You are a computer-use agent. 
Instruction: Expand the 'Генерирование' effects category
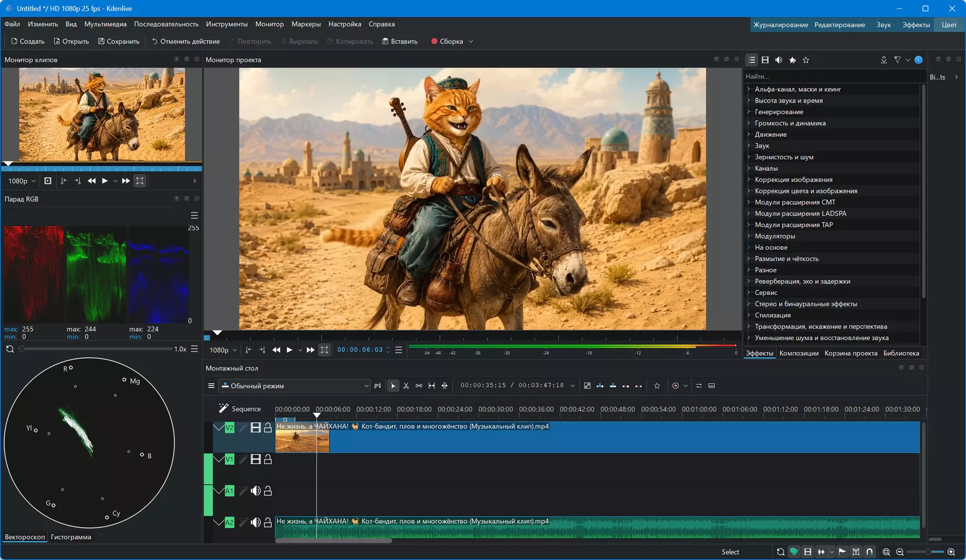(x=749, y=111)
